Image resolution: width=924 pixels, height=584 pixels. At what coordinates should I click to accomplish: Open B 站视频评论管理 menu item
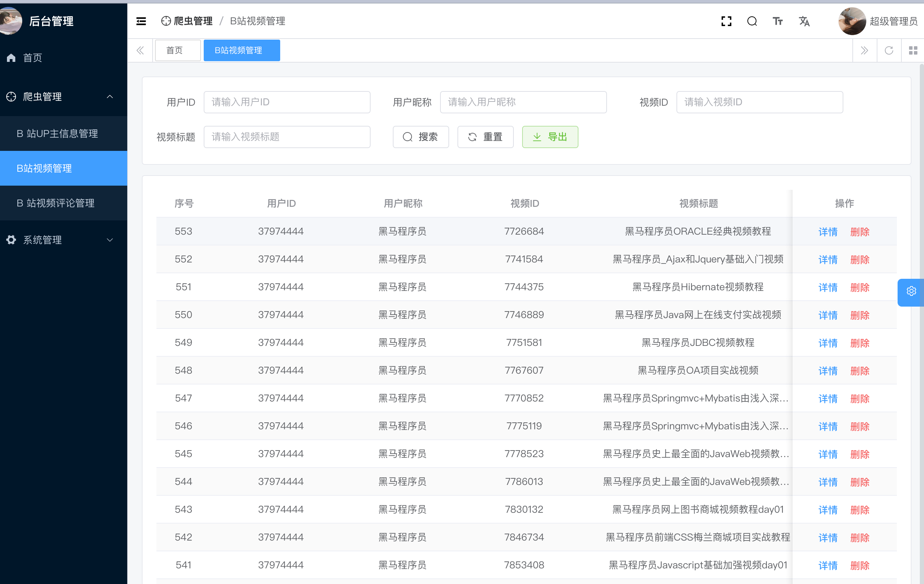pos(64,203)
